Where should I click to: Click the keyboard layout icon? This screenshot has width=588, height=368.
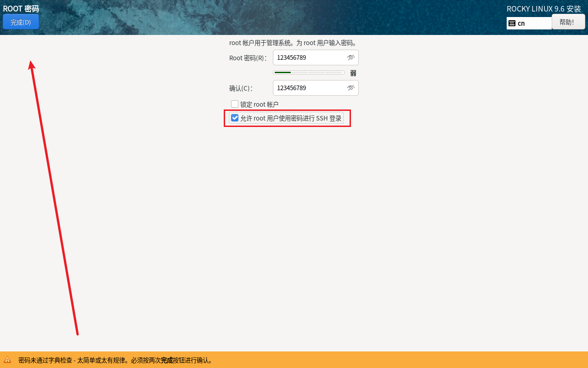point(512,23)
